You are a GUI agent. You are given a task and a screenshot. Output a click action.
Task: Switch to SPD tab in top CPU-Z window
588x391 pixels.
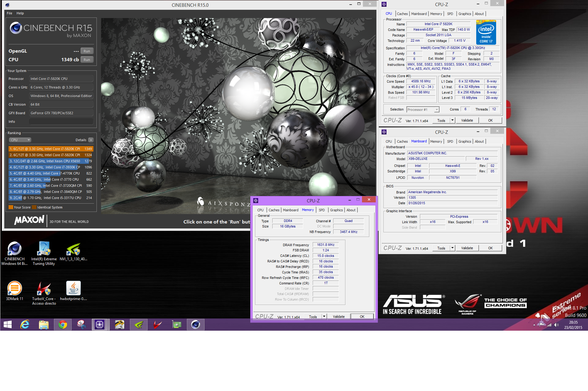click(450, 14)
